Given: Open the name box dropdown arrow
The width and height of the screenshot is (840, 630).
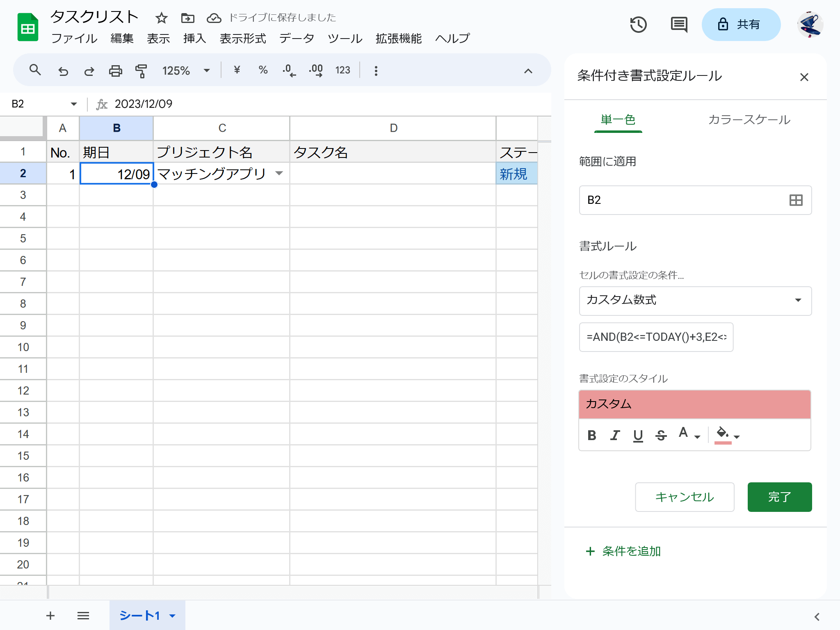Looking at the screenshot, I should coord(74,104).
